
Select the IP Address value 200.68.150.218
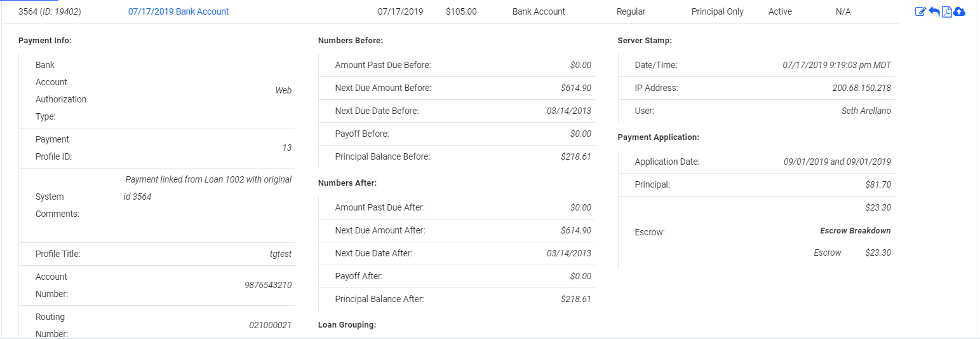(x=861, y=88)
